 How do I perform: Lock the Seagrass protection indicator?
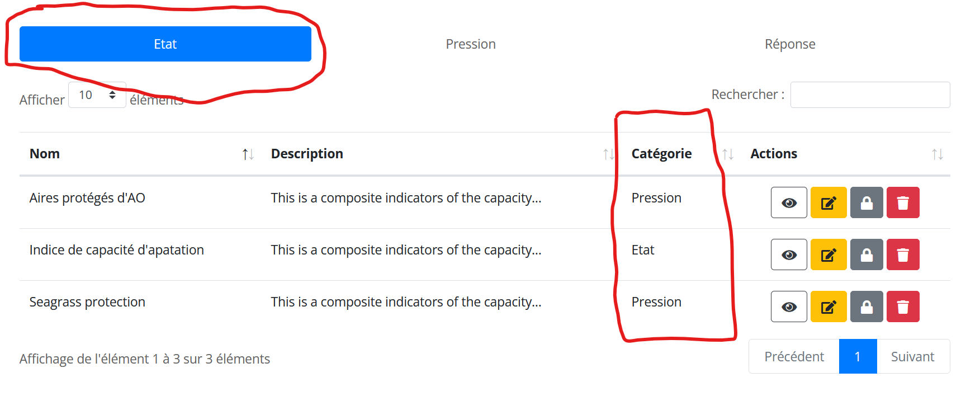click(867, 307)
